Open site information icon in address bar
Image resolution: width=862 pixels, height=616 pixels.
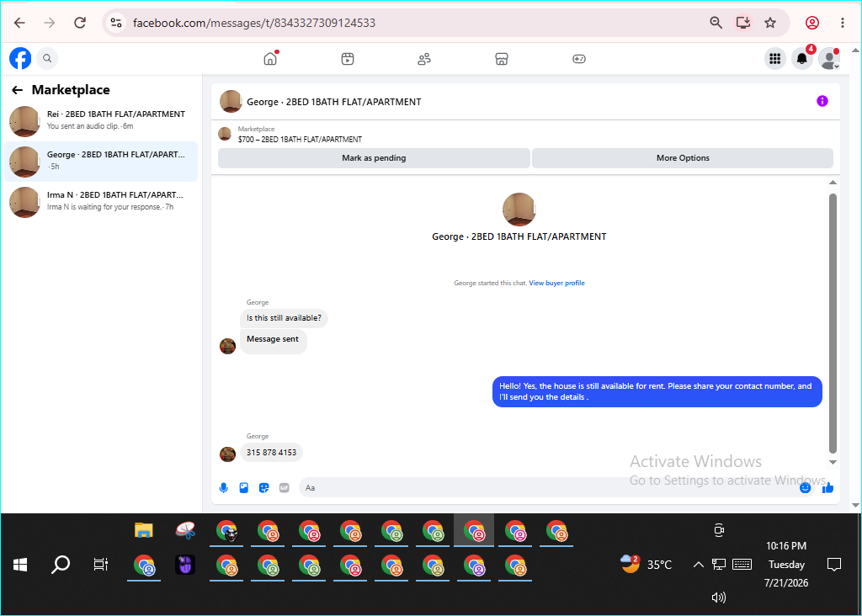116,23
